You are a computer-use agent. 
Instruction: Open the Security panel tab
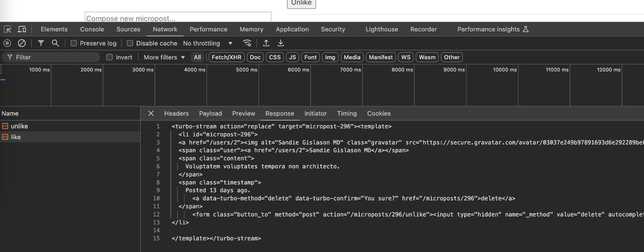coord(333,30)
